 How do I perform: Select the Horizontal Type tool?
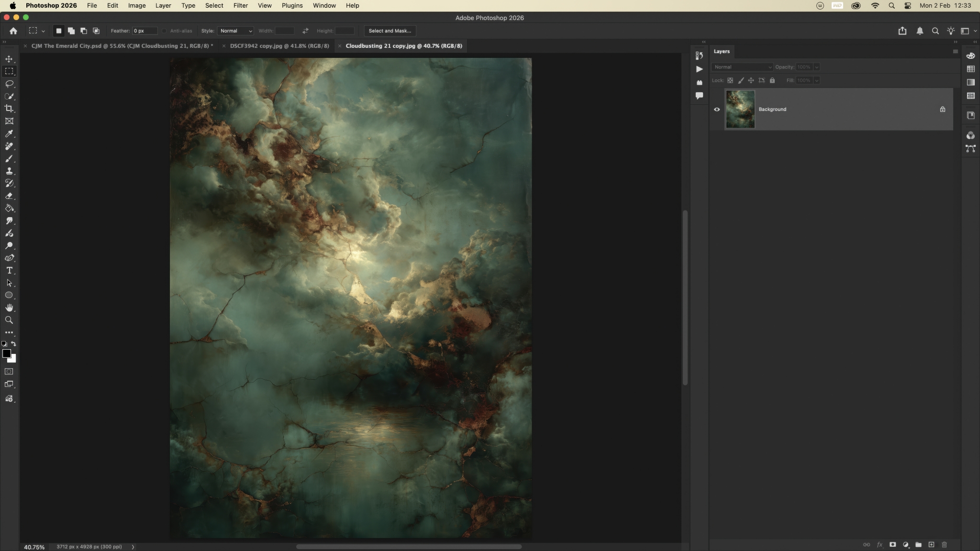pos(9,270)
